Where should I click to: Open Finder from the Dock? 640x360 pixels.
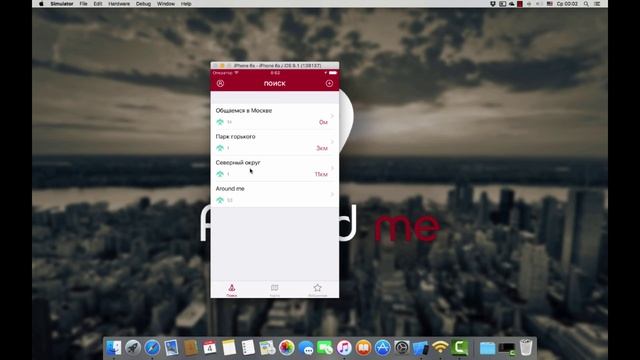tap(113, 348)
